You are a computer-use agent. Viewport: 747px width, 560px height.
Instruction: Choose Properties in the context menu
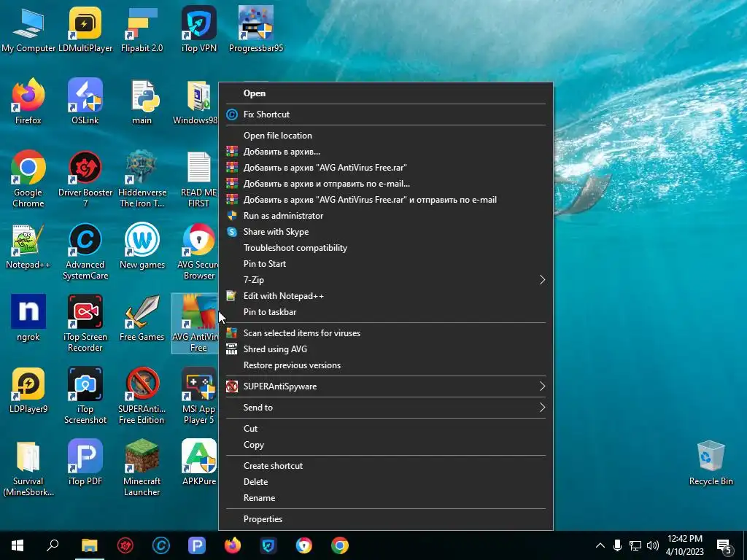pyautogui.click(x=385, y=519)
